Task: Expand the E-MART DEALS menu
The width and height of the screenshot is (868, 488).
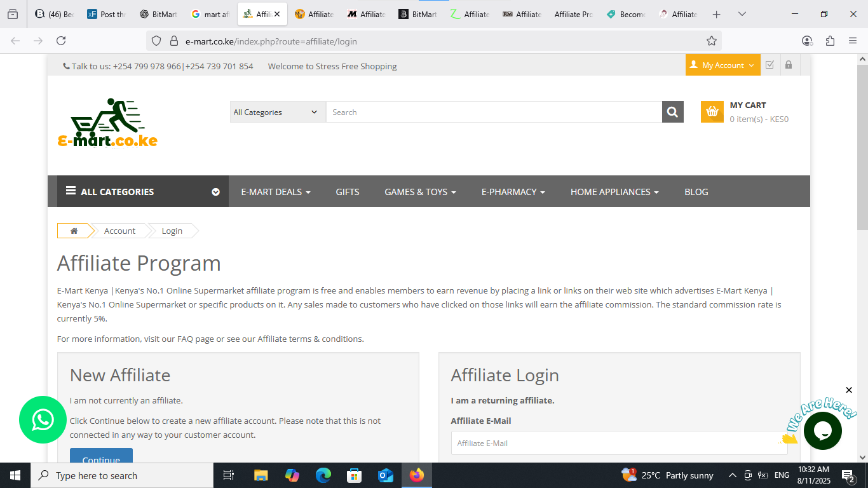Action: tap(276, 191)
